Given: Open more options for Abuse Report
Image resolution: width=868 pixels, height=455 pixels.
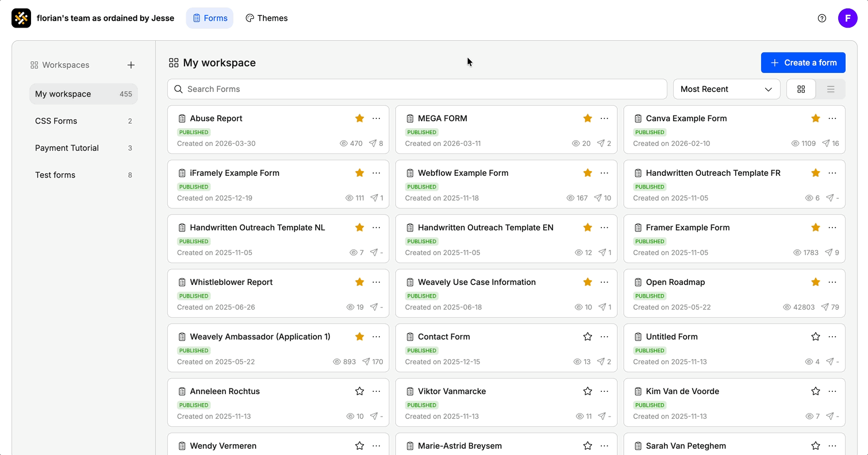Looking at the screenshot, I should coord(377,118).
